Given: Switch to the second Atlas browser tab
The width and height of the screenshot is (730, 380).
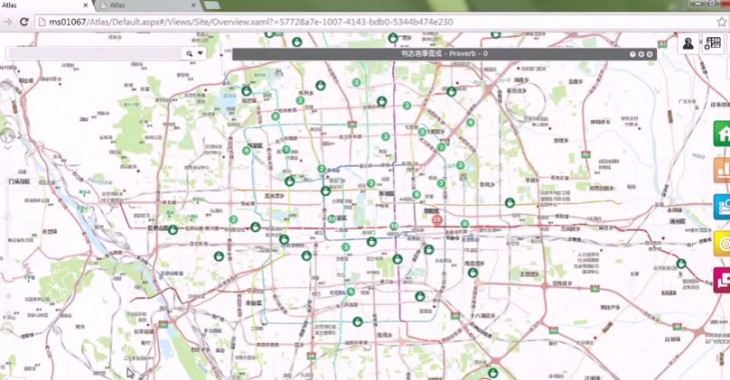Looking at the screenshot, I should point(148,6).
